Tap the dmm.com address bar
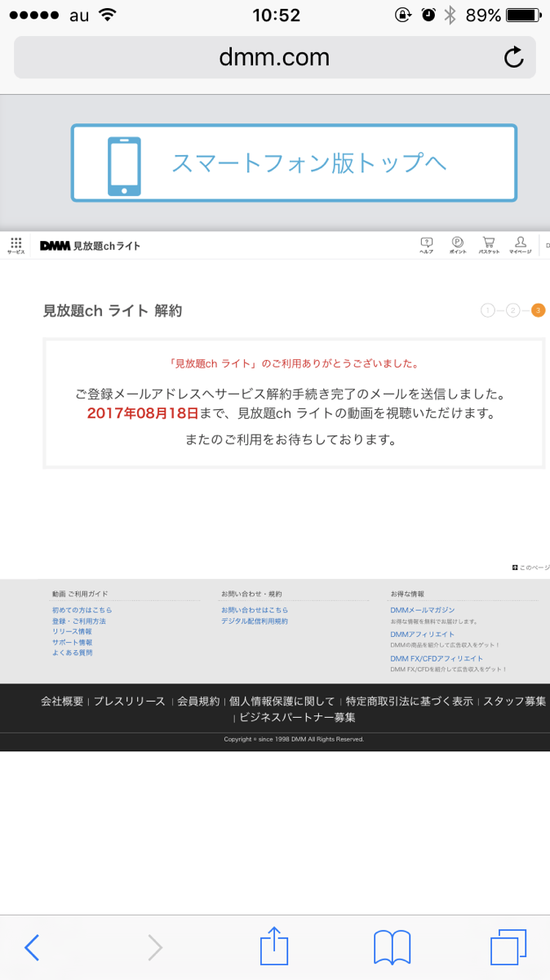 tap(275, 57)
